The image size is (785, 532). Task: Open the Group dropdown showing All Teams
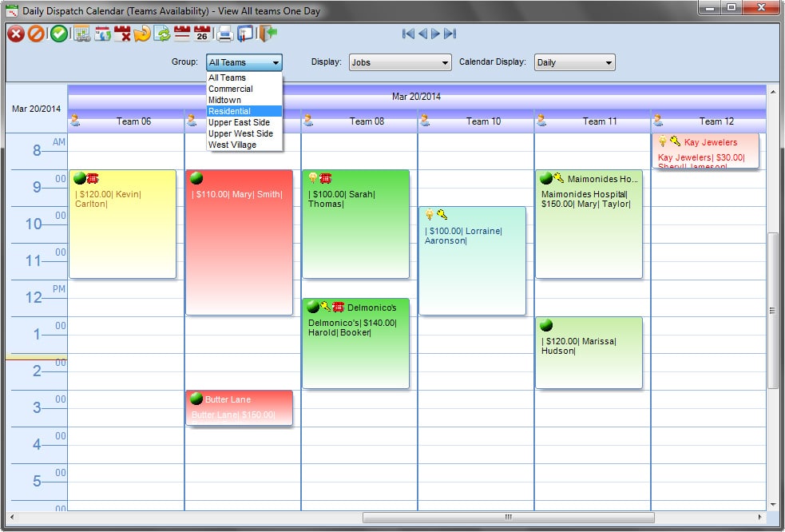(x=244, y=62)
